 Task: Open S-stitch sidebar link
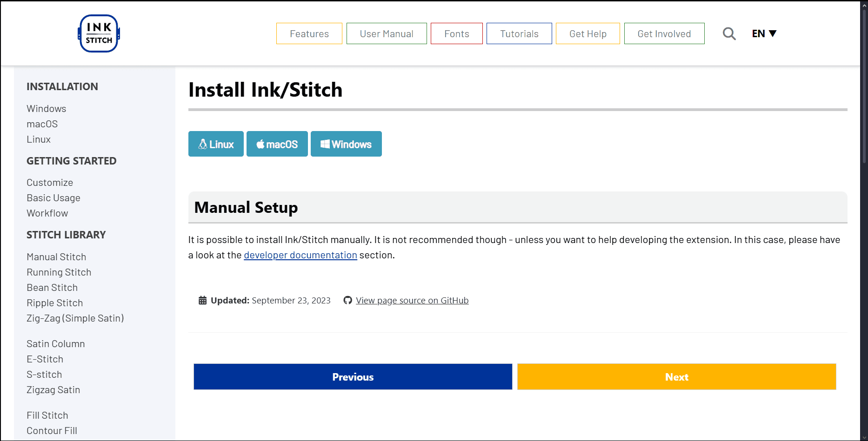(44, 375)
